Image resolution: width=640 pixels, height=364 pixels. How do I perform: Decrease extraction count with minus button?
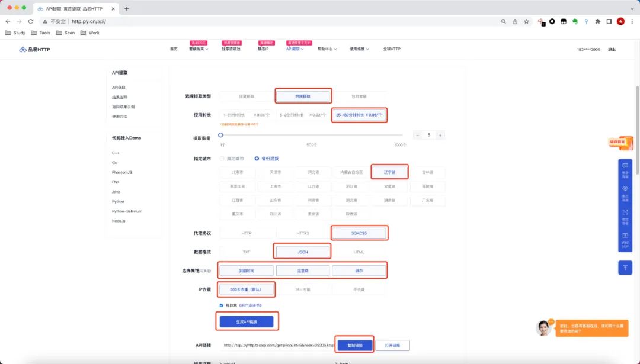[418, 135]
